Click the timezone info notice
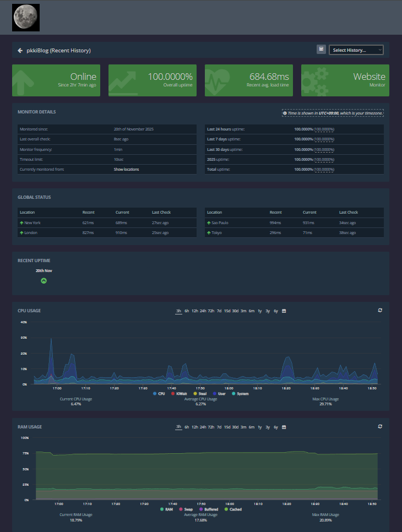402x532 pixels. [x=333, y=113]
